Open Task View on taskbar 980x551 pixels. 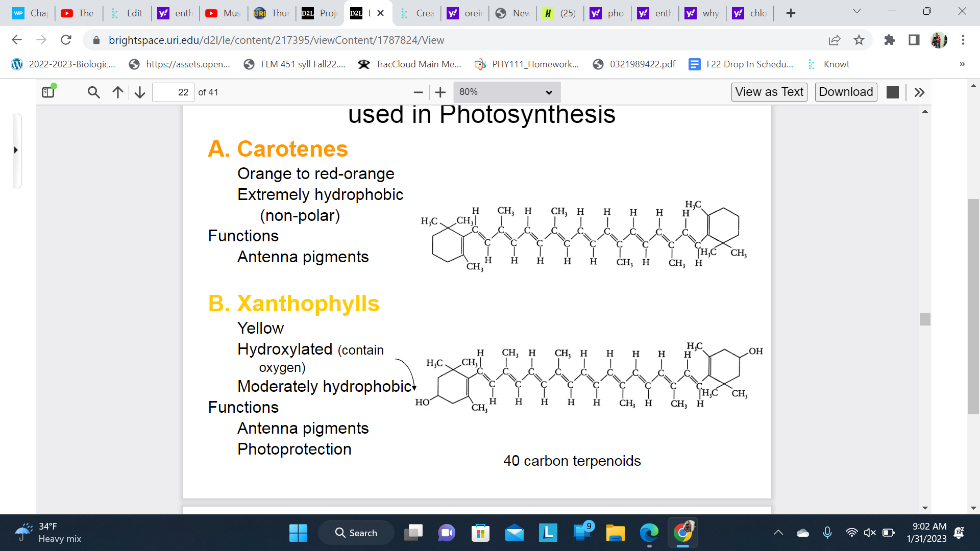point(413,533)
